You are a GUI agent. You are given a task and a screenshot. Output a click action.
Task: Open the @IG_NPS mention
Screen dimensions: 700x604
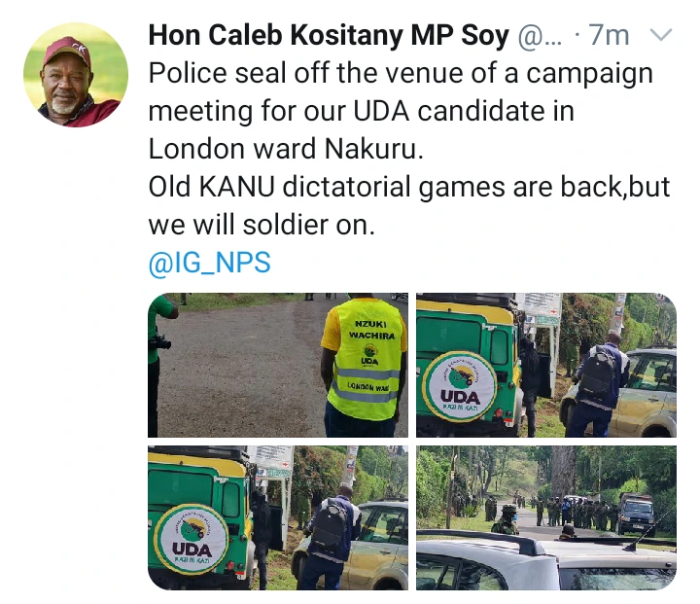pyautogui.click(x=209, y=263)
